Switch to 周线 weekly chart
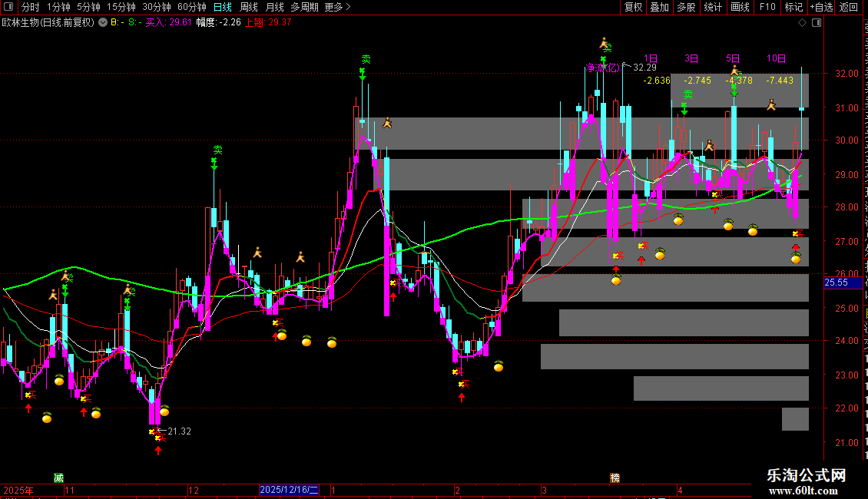The width and height of the screenshot is (868, 499). click(249, 7)
